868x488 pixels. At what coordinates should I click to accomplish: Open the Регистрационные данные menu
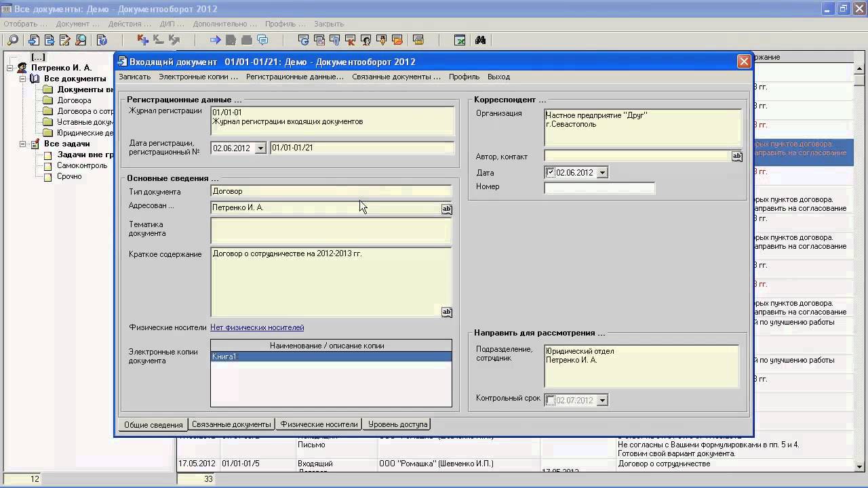pyautogui.click(x=295, y=77)
